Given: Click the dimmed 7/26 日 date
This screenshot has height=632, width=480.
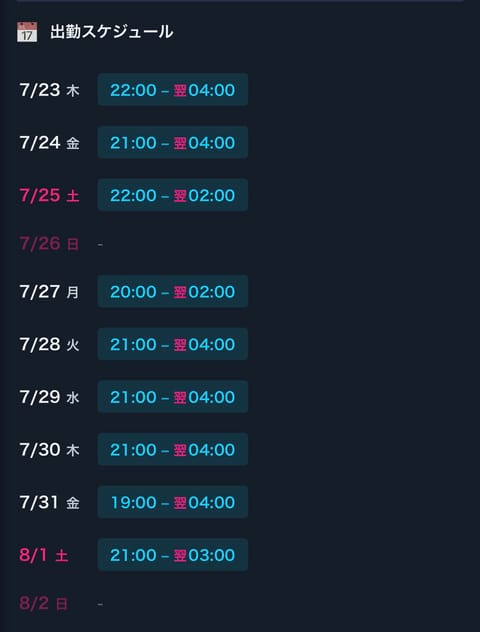Looking at the screenshot, I should (x=49, y=243).
